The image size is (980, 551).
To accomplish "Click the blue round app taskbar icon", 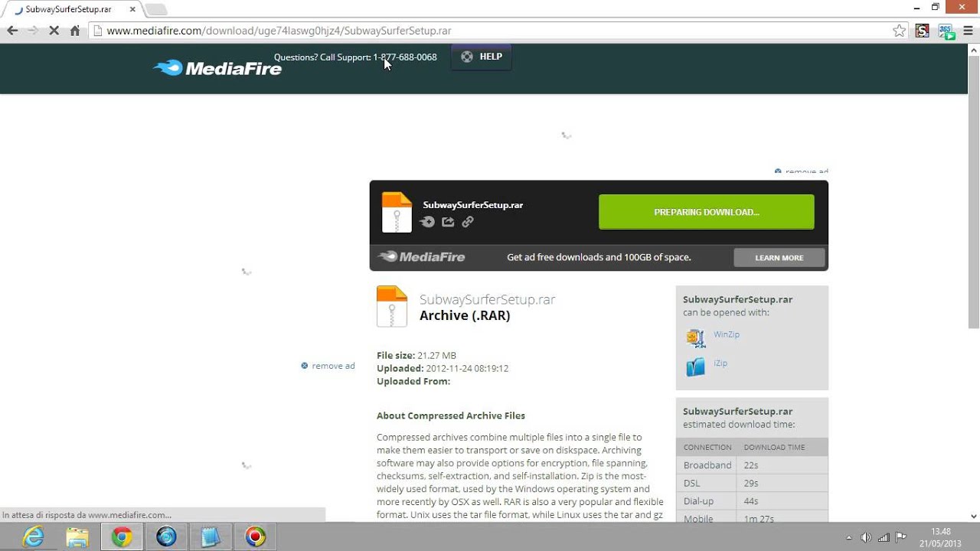I will point(166,537).
